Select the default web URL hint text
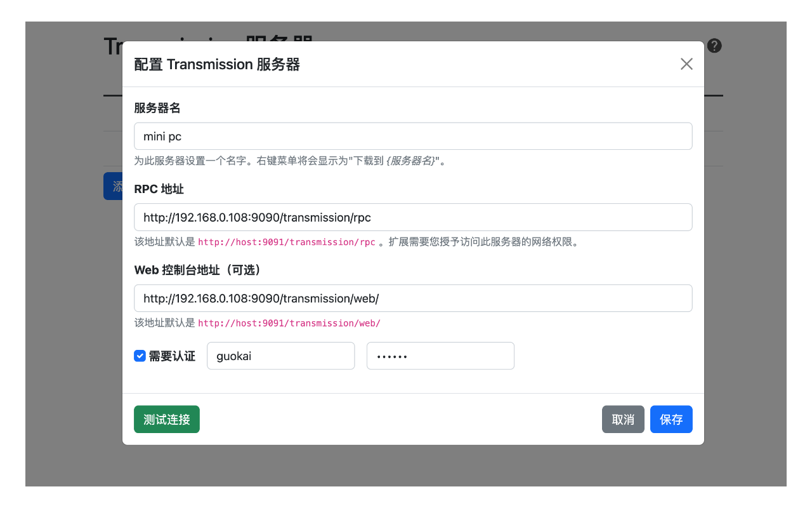This screenshot has width=812, height=508. click(289, 323)
